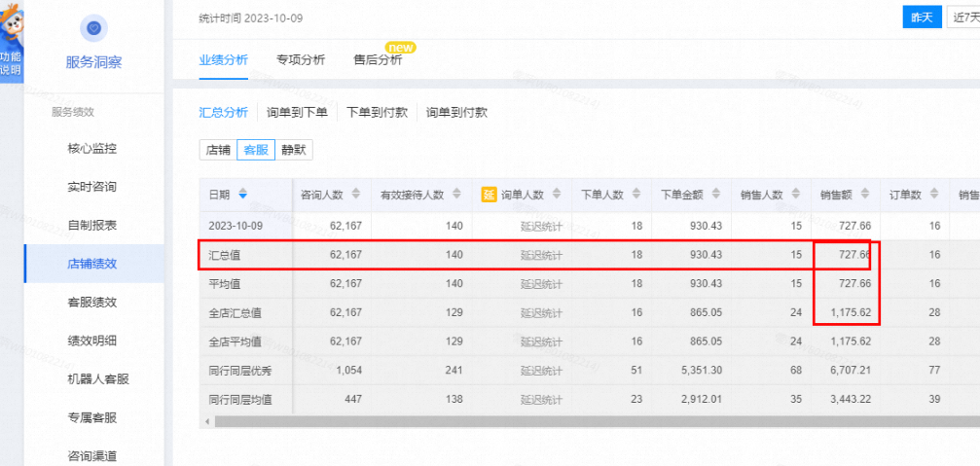
Task: Click the horizontal table scrollbar
Action: (597, 422)
